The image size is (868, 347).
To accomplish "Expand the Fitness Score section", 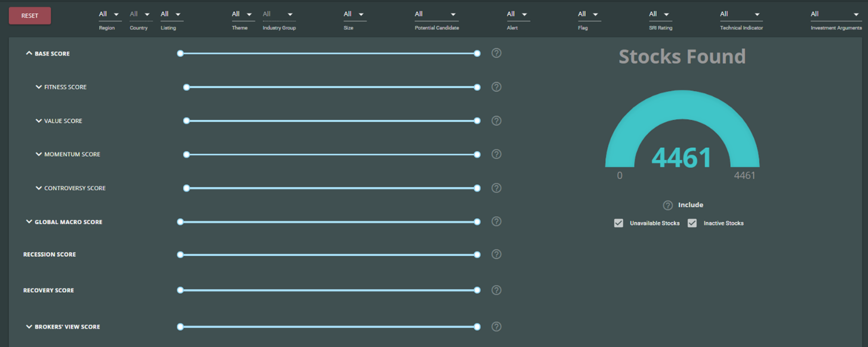I will pyautogui.click(x=39, y=87).
